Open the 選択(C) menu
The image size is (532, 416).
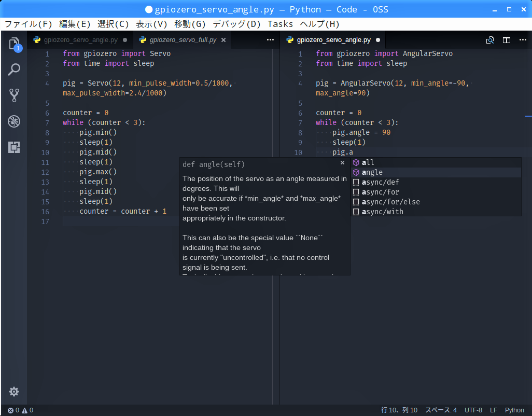[113, 24]
